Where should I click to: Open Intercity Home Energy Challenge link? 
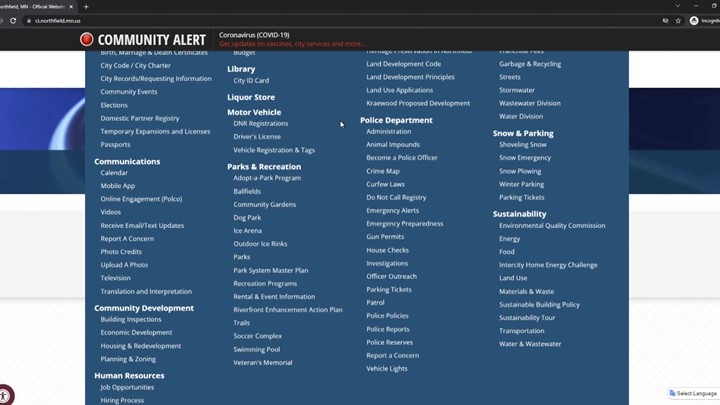(548, 265)
